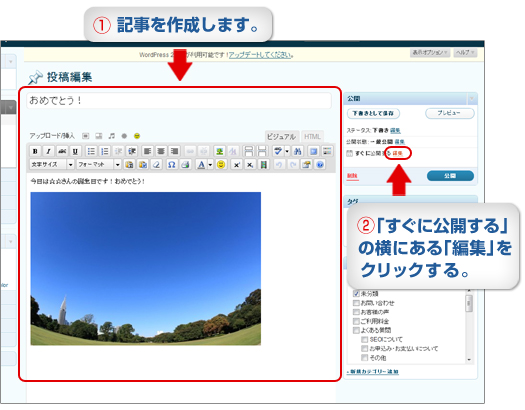Check the その他 subcategory

(x=364, y=358)
